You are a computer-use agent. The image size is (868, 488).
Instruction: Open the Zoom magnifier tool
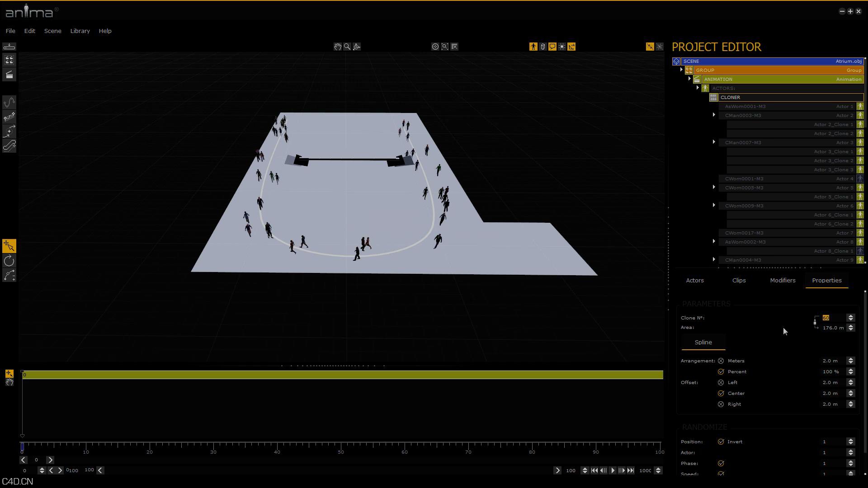tap(347, 47)
